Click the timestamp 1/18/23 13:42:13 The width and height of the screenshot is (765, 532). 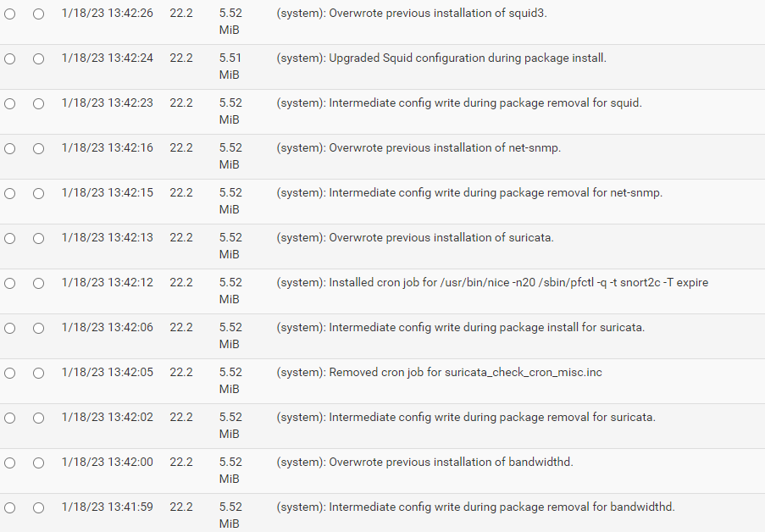point(108,238)
